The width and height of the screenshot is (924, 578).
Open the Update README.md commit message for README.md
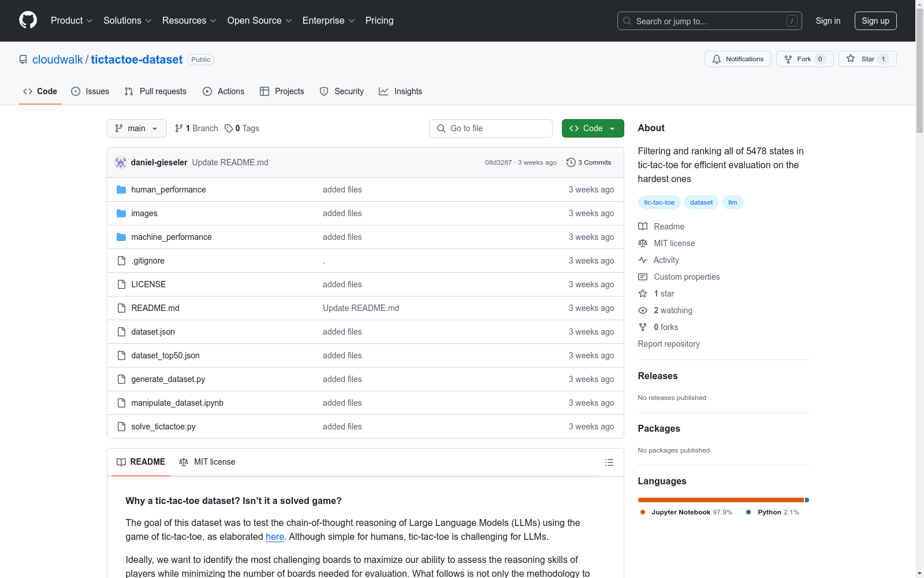point(361,308)
